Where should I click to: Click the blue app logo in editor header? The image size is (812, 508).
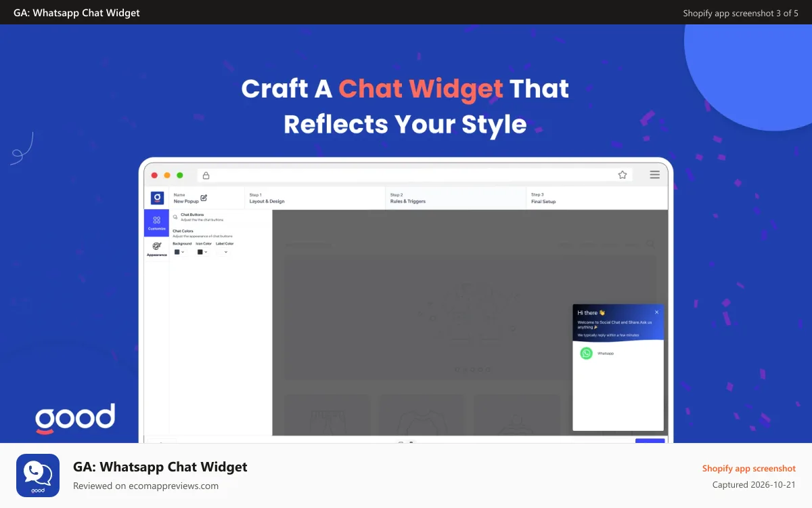[x=157, y=198]
